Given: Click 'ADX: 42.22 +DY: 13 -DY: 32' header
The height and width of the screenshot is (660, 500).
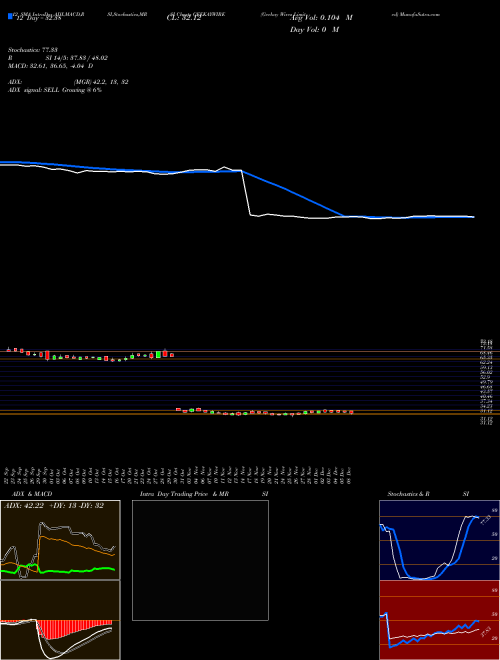Looking at the screenshot, I should [54, 506].
